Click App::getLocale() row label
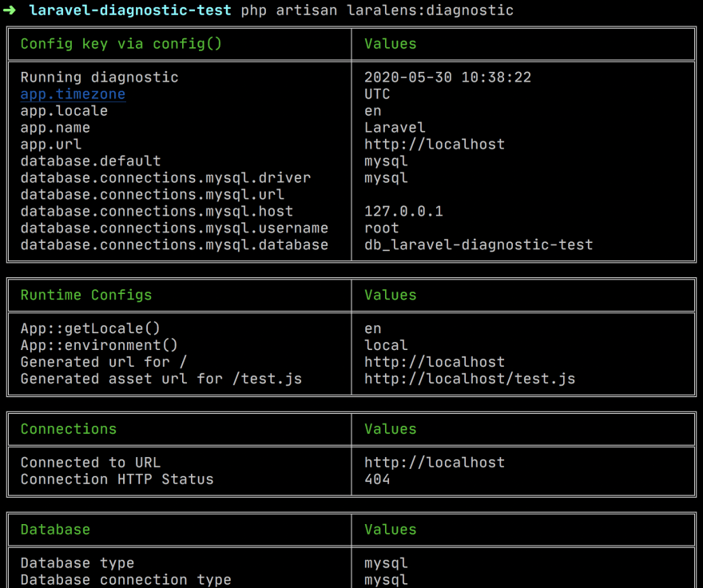Image resolution: width=703 pixels, height=588 pixels. point(90,328)
